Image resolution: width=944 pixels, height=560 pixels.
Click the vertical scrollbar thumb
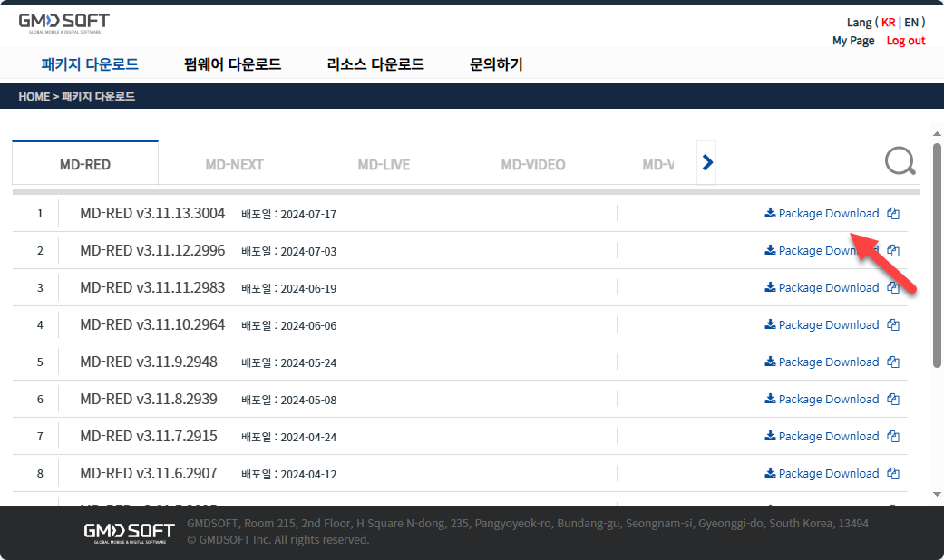(x=937, y=255)
